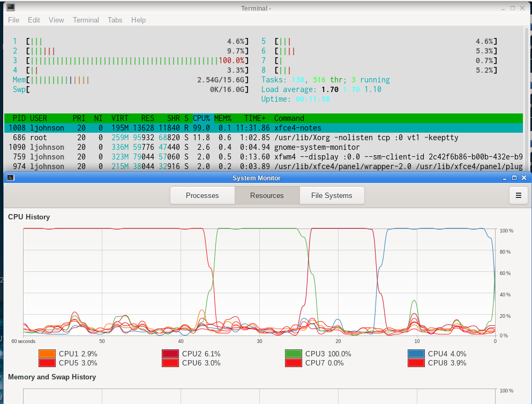Switch to the File Systems tab
The height and width of the screenshot is (404, 532).
[x=332, y=195]
